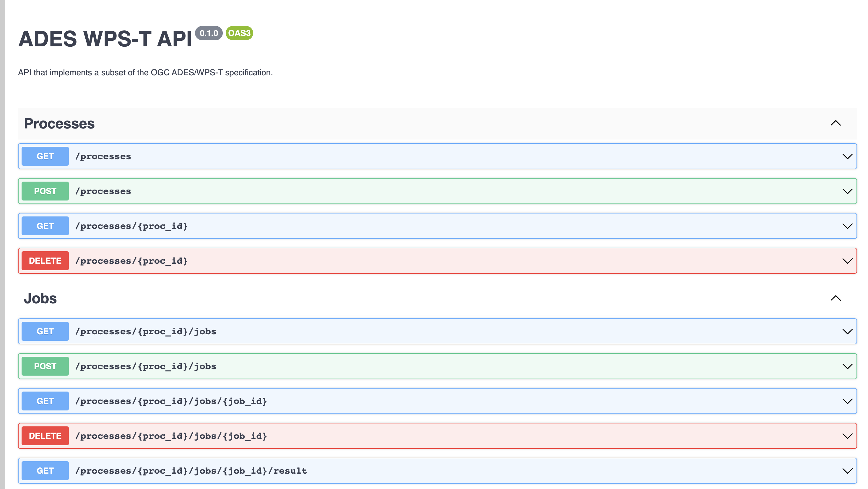Expand DELETE /processes/{proc_id} row arrow
Screen dimensions: 868x489
click(847, 261)
